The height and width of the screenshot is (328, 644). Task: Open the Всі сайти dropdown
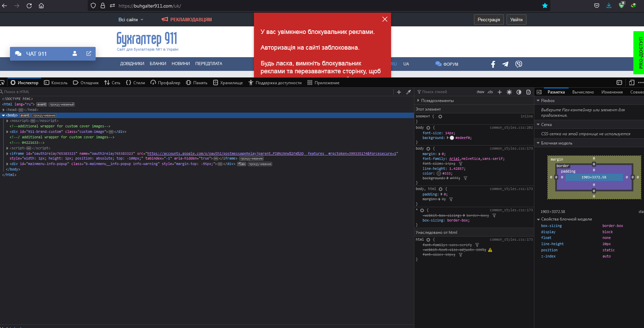click(x=131, y=20)
